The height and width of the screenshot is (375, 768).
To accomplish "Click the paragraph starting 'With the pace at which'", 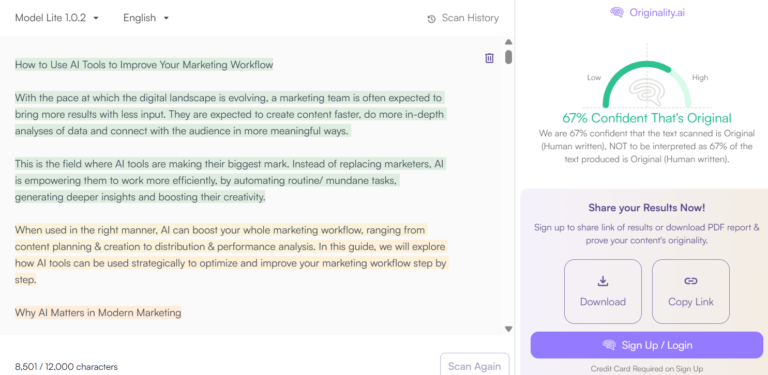I will pos(230,114).
